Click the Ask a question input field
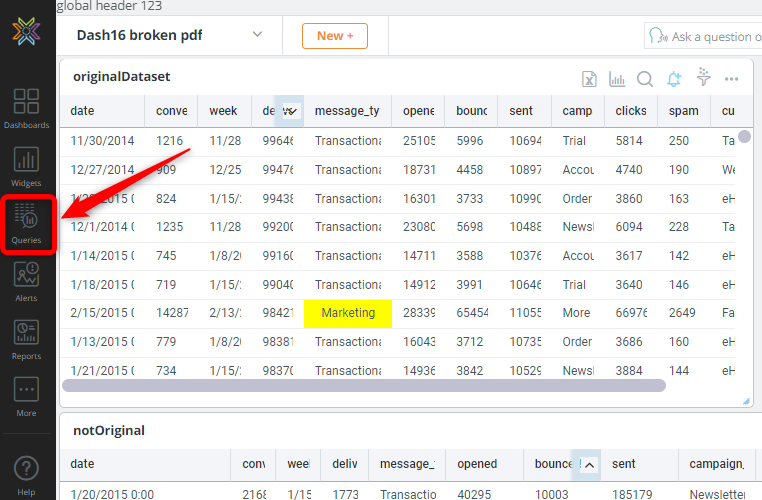 coord(710,37)
